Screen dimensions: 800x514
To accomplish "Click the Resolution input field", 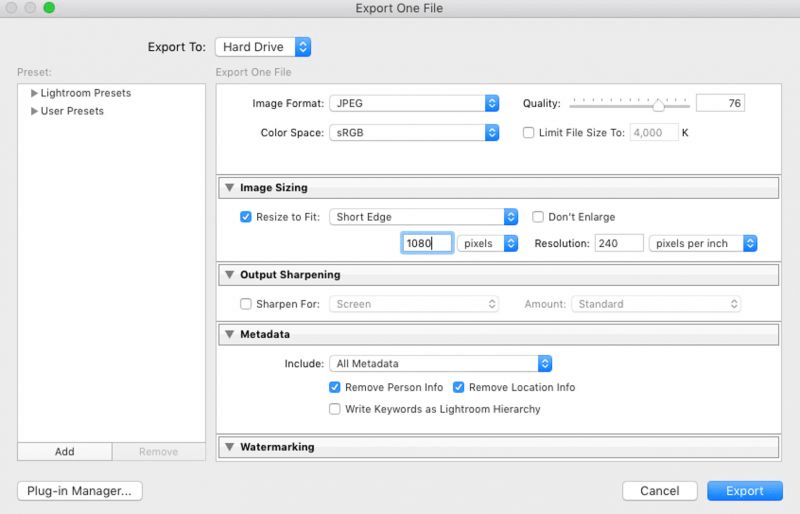I will [618, 243].
